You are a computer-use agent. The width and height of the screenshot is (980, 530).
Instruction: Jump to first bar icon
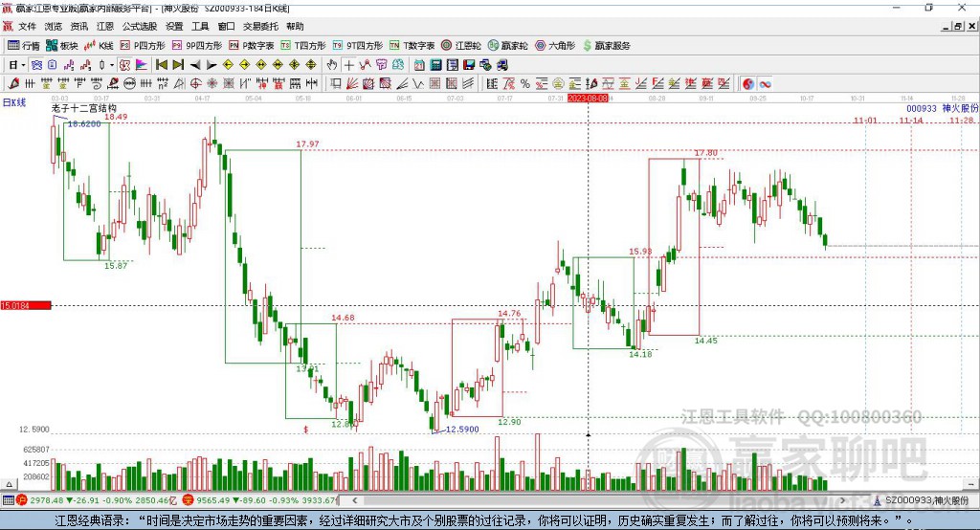(161, 65)
